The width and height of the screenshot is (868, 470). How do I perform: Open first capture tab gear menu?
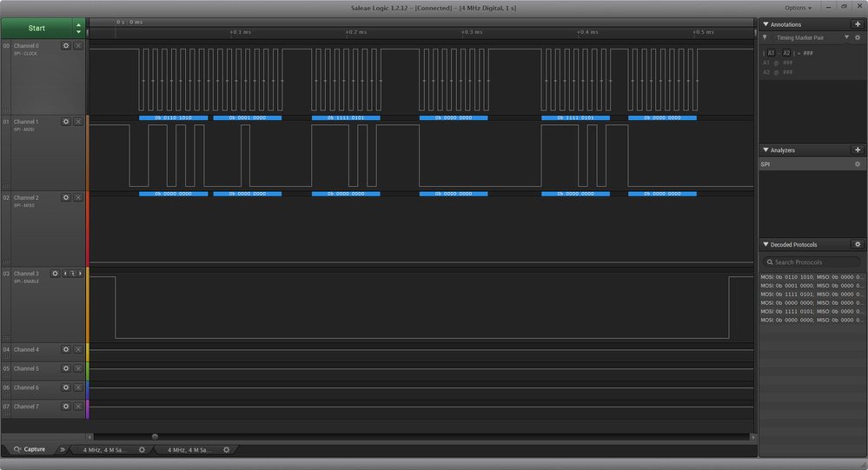click(x=142, y=450)
